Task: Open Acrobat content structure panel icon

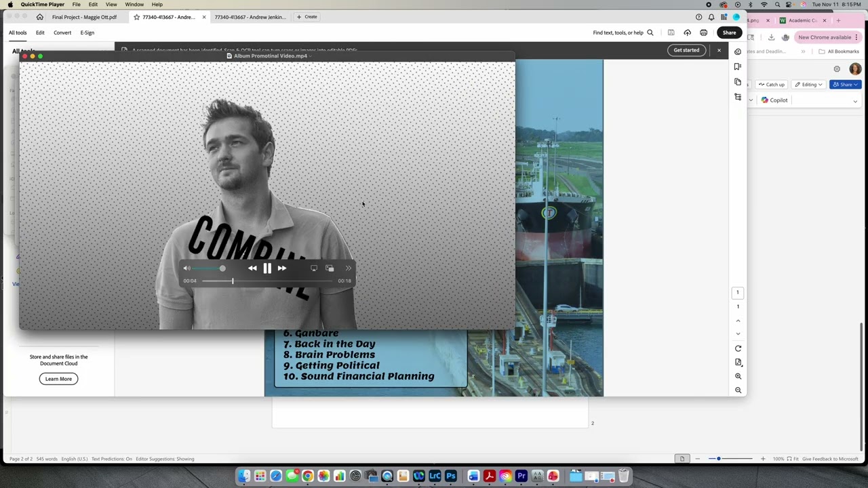Action: point(738,98)
